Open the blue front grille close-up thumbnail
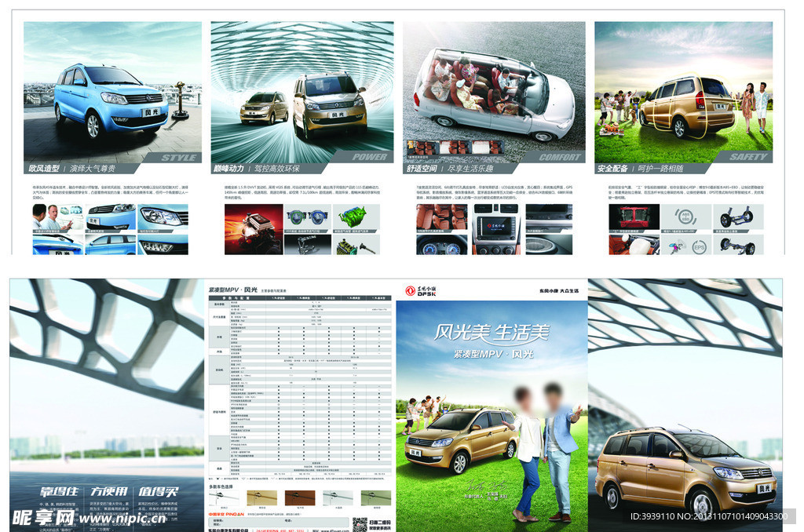 pos(110,217)
